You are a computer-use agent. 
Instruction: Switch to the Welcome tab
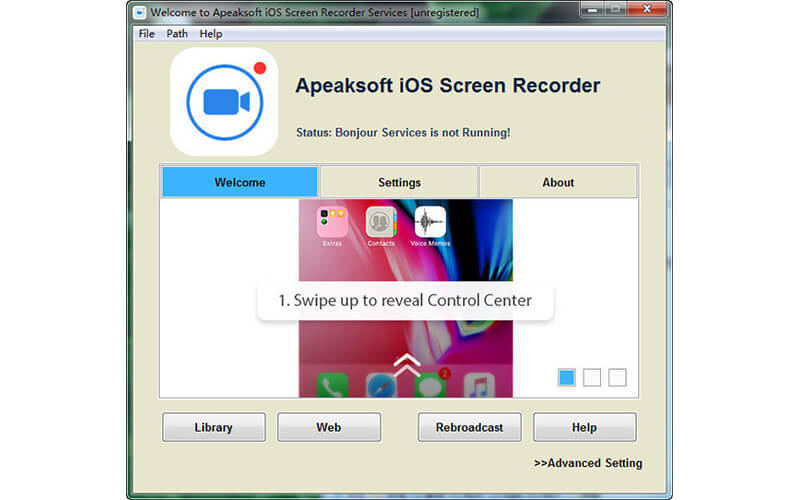pyautogui.click(x=240, y=182)
